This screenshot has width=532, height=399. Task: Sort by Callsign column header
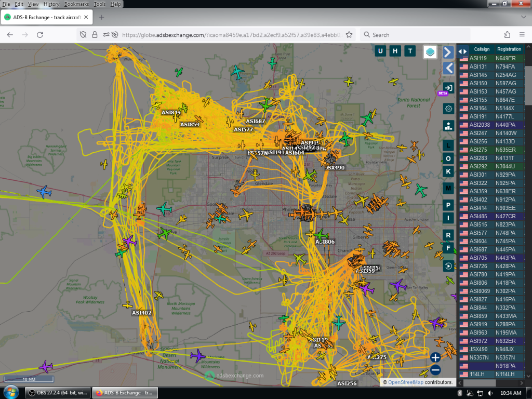[x=482, y=49]
